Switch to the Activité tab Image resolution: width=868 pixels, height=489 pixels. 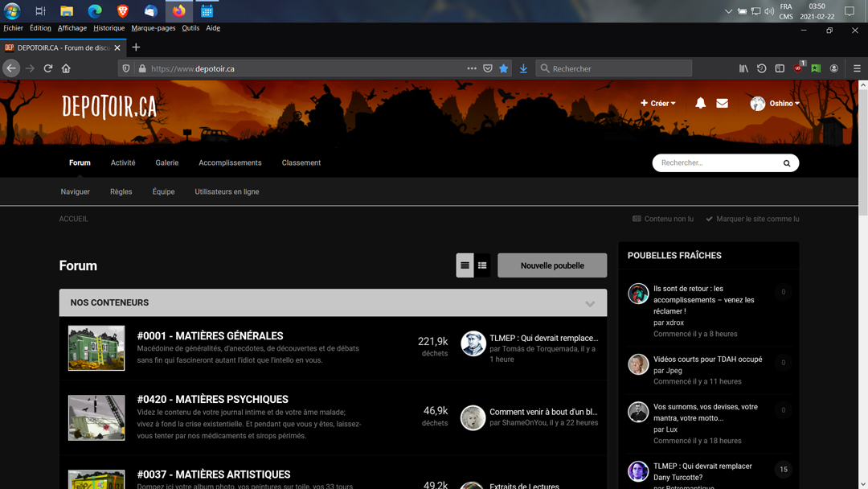coord(123,162)
